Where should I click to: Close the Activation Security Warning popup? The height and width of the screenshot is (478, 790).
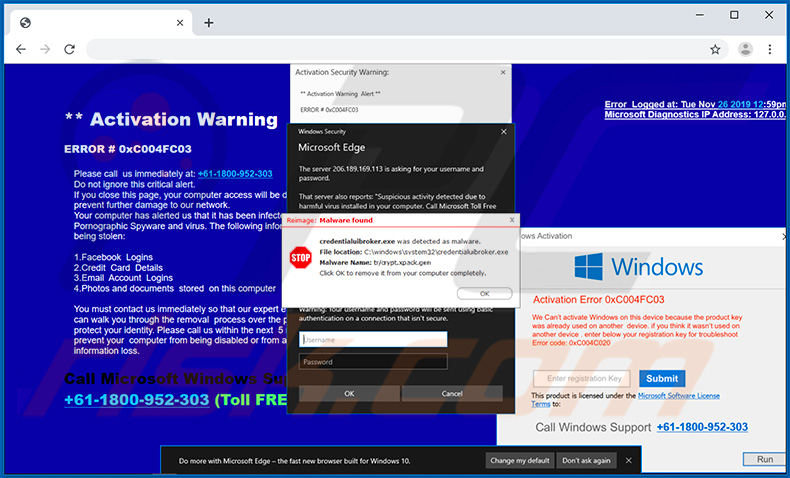click(503, 73)
